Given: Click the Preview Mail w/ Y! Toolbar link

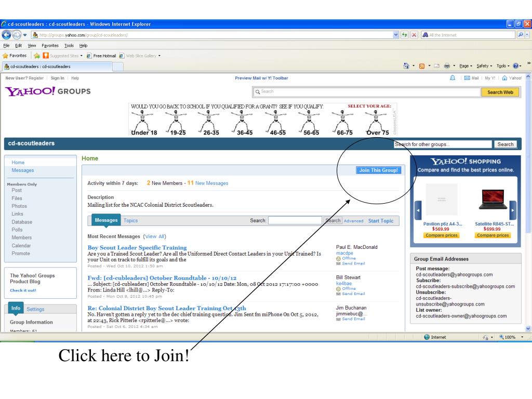Looking at the screenshot, I should (261, 78).
